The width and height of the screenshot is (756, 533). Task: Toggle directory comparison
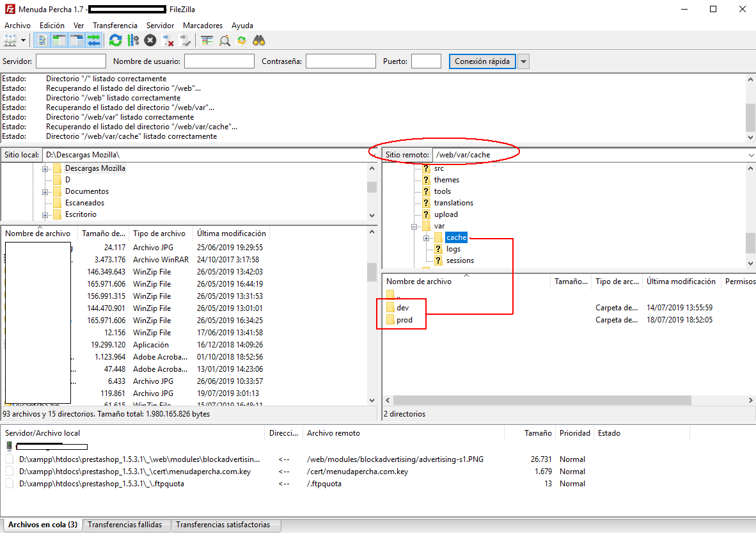point(224,40)
